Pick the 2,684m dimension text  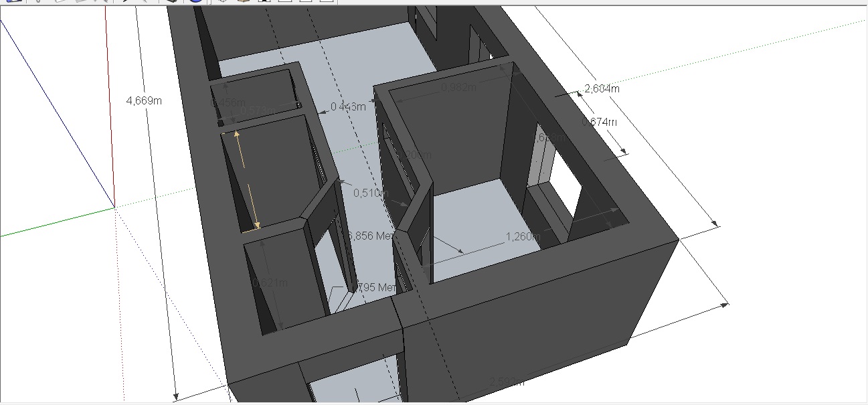(602, 88)
